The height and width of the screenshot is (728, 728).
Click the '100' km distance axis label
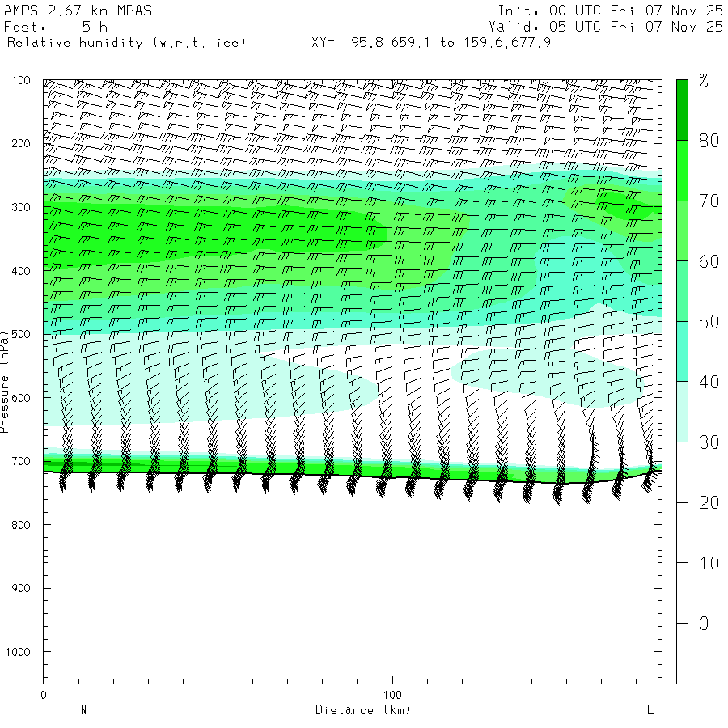392,695
